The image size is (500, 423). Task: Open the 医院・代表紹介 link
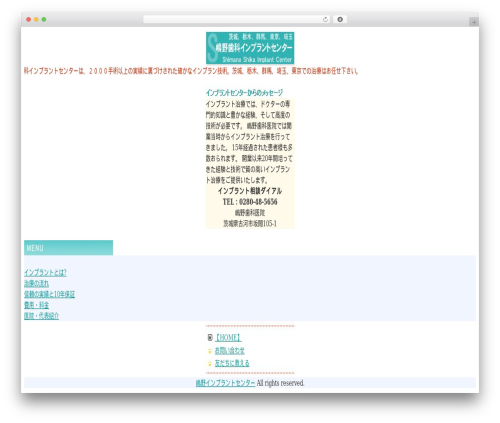click(x=41, y=316)
